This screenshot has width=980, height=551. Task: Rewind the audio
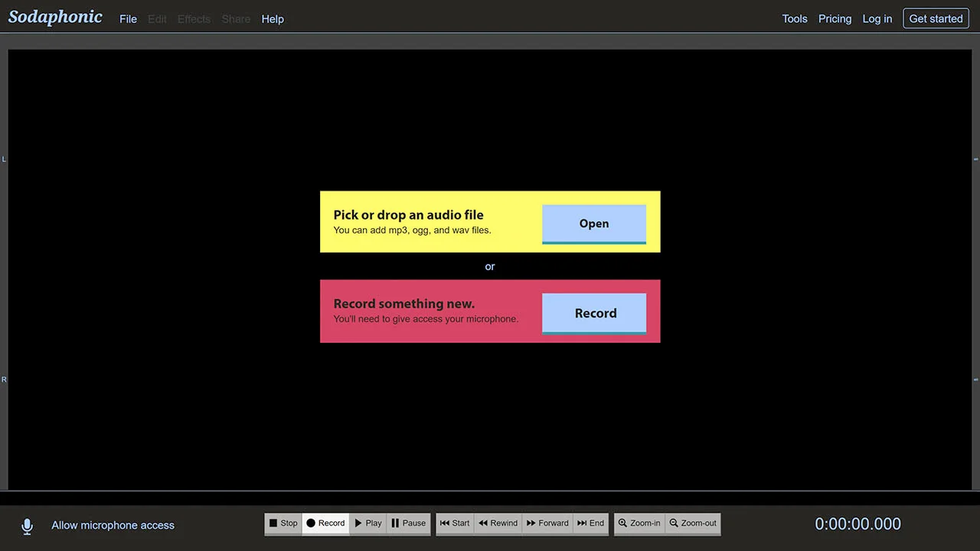(x=498, y=523)
